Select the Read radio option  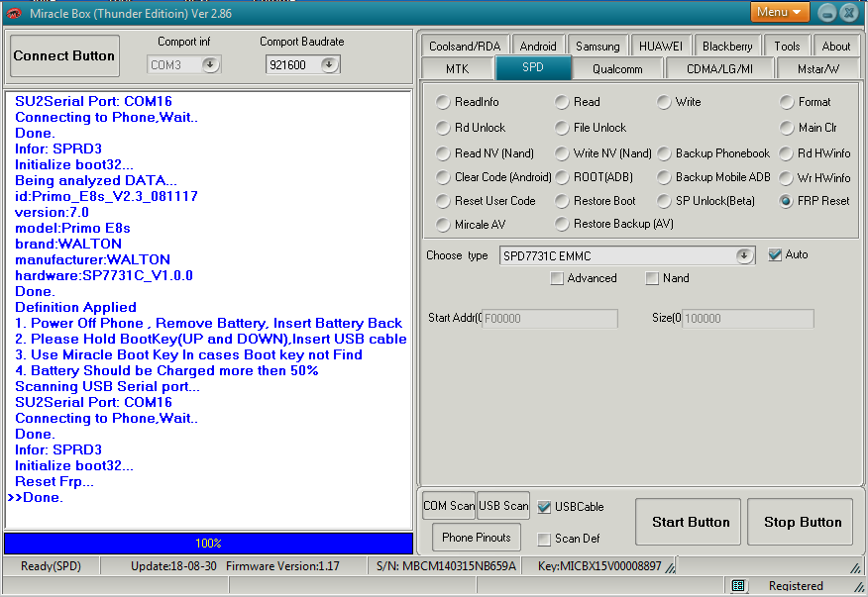pyautogui.click(x=578, y=102)
